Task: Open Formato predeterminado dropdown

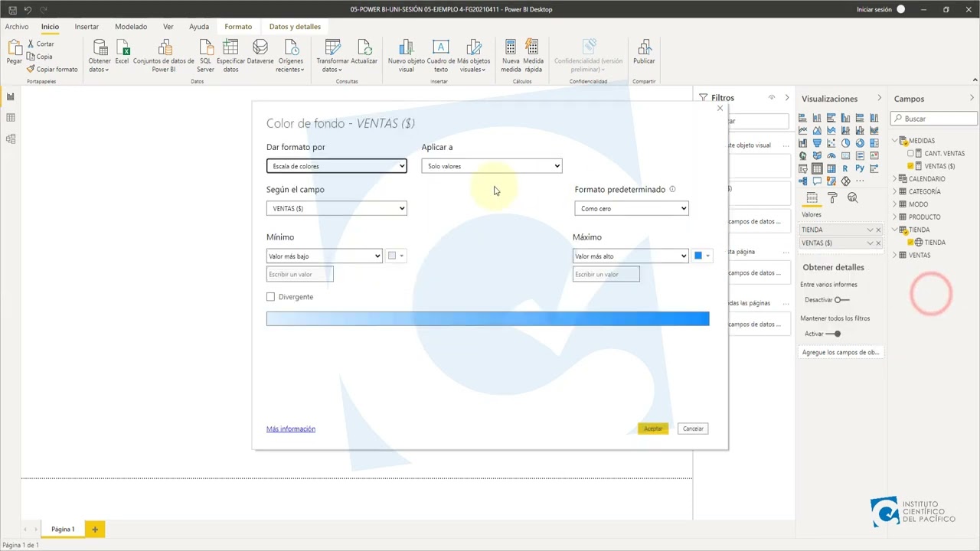Action: [631, 208]
